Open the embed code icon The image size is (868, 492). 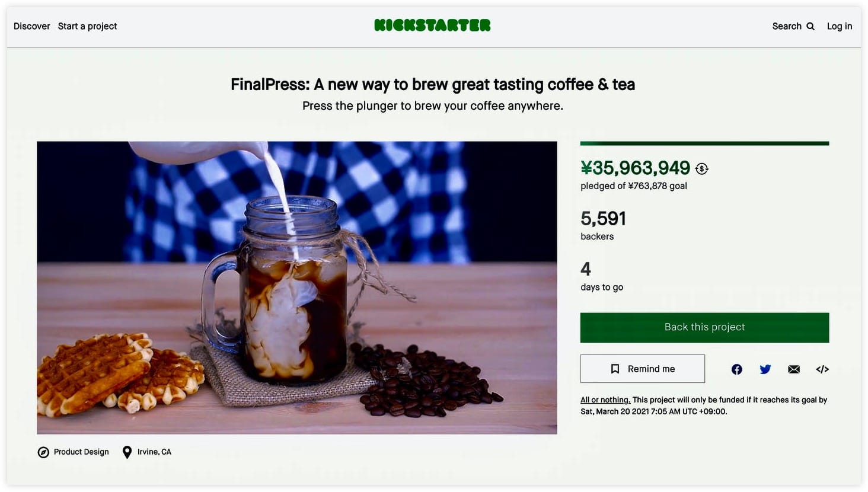(x=822, y=369)
